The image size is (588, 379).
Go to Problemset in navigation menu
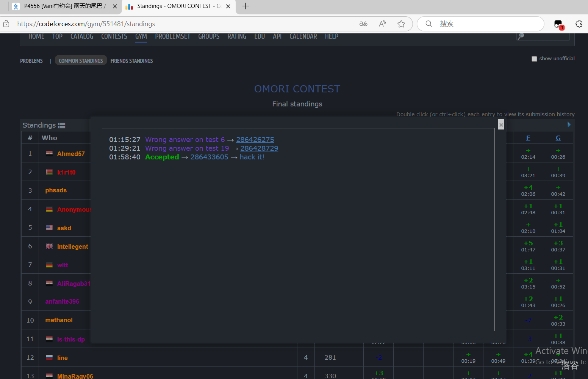point(172,36)
